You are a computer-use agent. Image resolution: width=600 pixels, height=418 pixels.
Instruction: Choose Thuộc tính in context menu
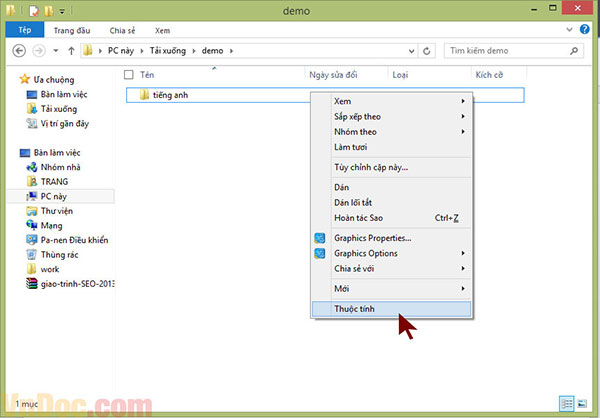tap(392, 309)
